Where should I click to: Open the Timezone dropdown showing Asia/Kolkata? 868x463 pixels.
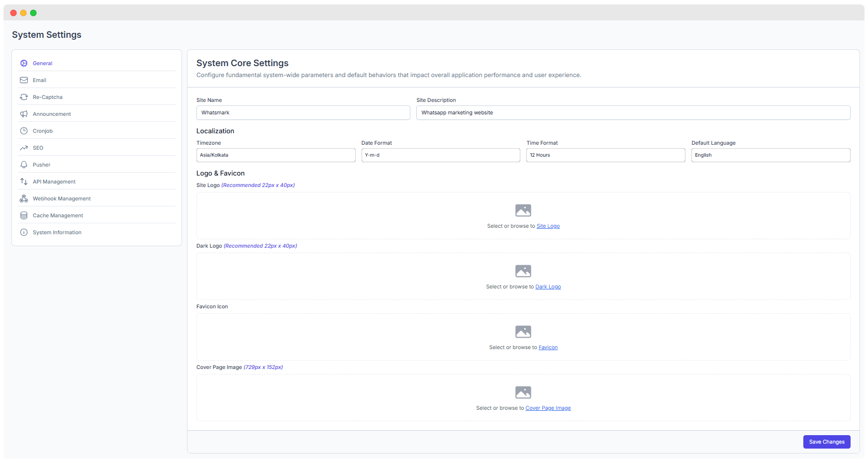(x=276, y=155)
